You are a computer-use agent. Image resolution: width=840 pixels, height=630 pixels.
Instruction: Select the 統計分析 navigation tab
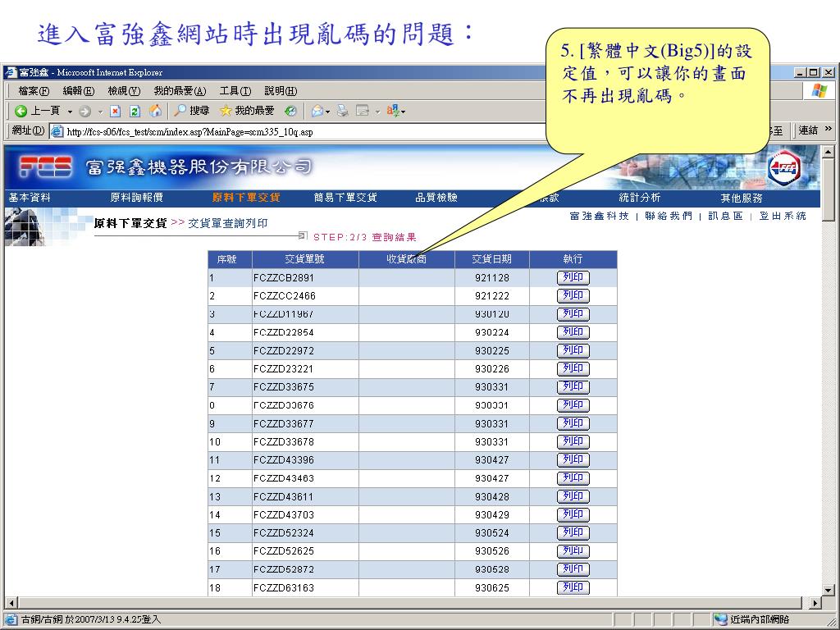(640, 198)
